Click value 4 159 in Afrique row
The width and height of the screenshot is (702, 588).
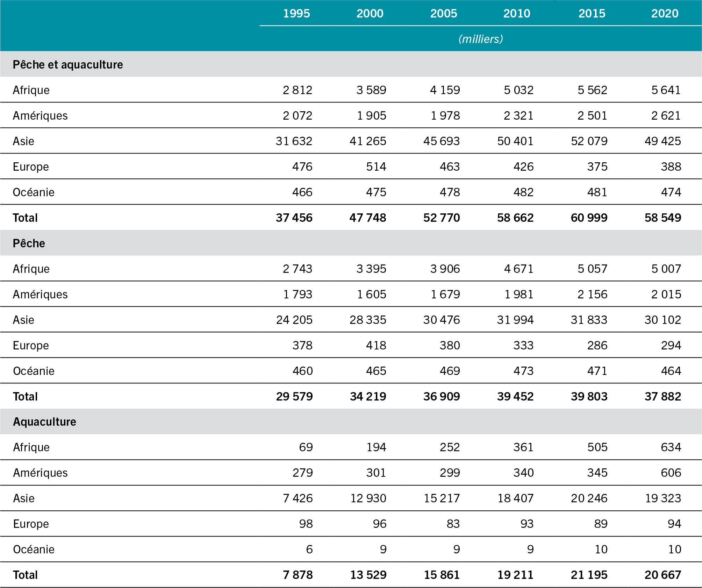[x=445, y=90]
